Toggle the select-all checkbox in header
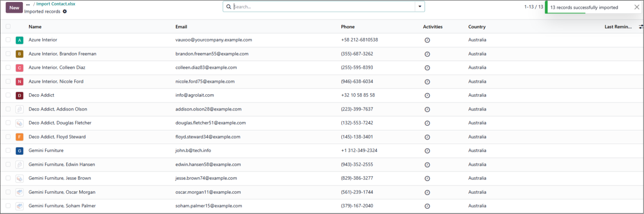The width and height of the screenshot is (644, 214). pyautogui.click(x=8, y=26)
